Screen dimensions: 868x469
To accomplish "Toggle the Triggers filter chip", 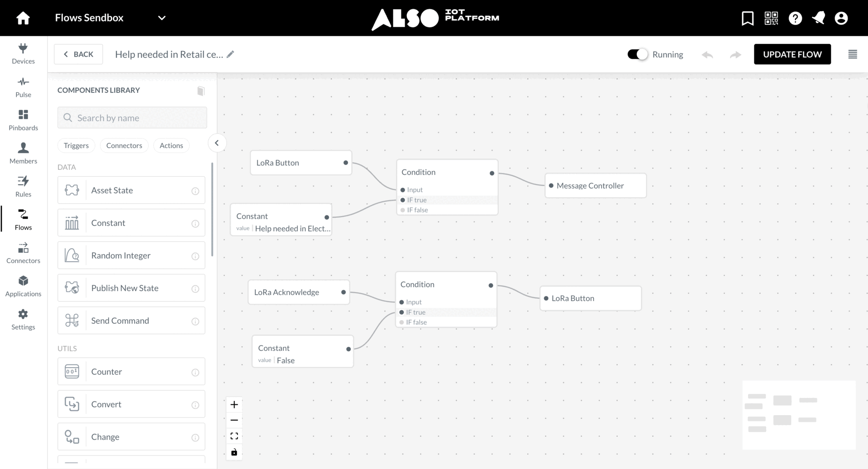I will 76,145.
